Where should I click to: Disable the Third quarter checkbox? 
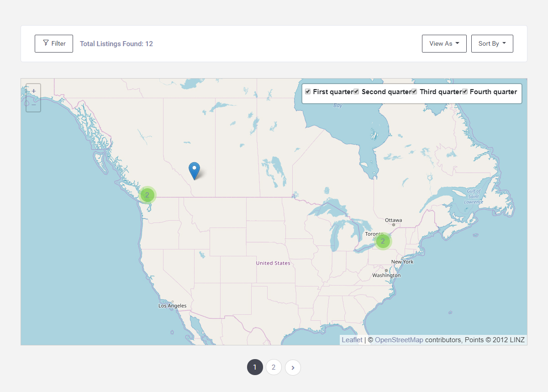click(x=414, y=91)
